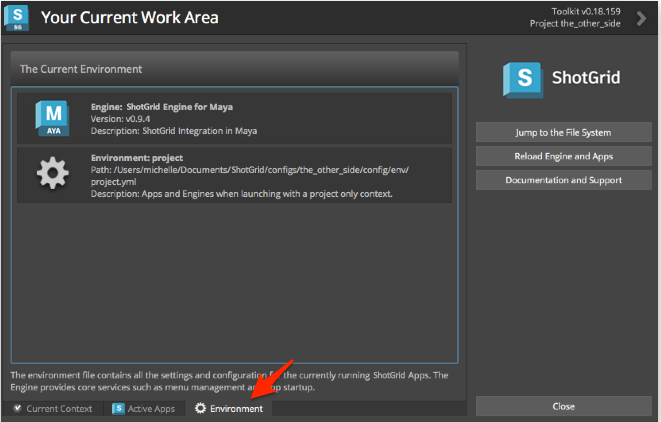This screenshot has height=422, width=661.
Task: Click the gear icon beside Environment: project
Action: pyautogui.click(x=53, y=173)
